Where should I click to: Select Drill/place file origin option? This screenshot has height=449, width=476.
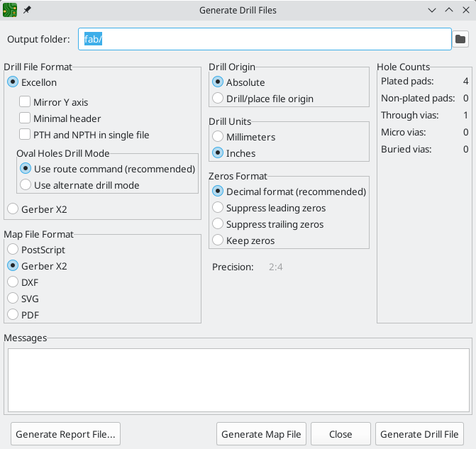click(262, 99)
